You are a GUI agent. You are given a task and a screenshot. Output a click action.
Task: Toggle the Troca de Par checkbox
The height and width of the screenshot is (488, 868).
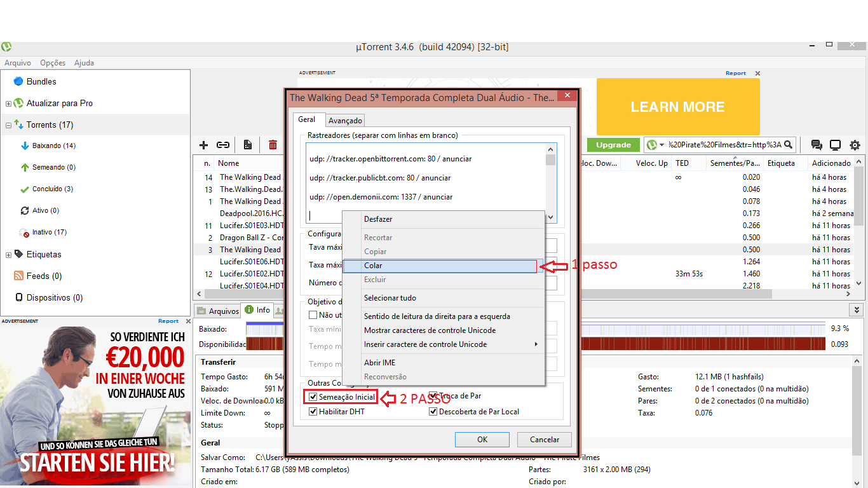point(433,396)
